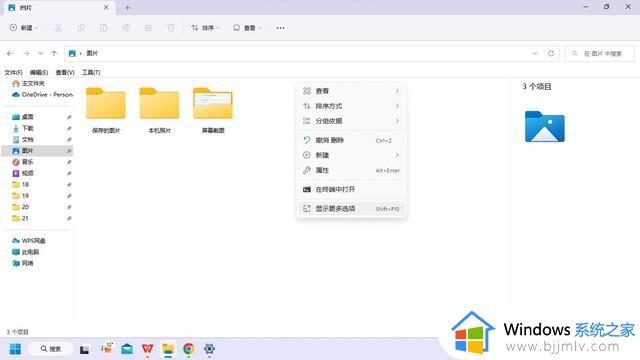The height and width of the screenshot is (360, 640).
Task: Open a new Explorer tab with plus
Action: pyautogui.click(x=127, y=7)
